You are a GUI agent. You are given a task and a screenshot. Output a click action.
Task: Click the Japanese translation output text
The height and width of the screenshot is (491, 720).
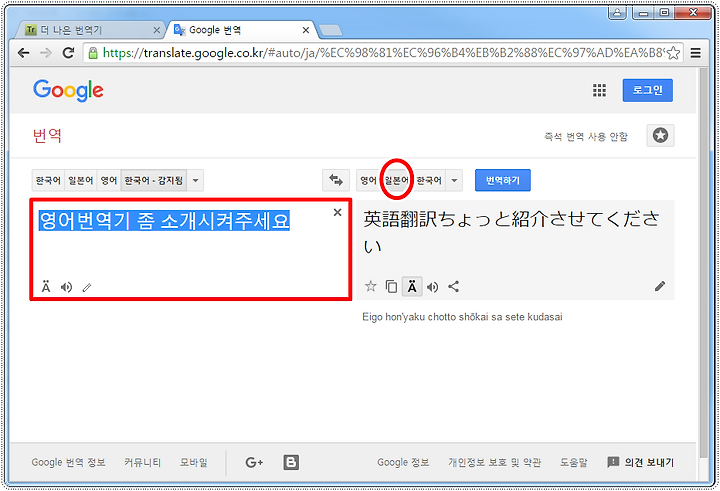(x=512, y=232)
